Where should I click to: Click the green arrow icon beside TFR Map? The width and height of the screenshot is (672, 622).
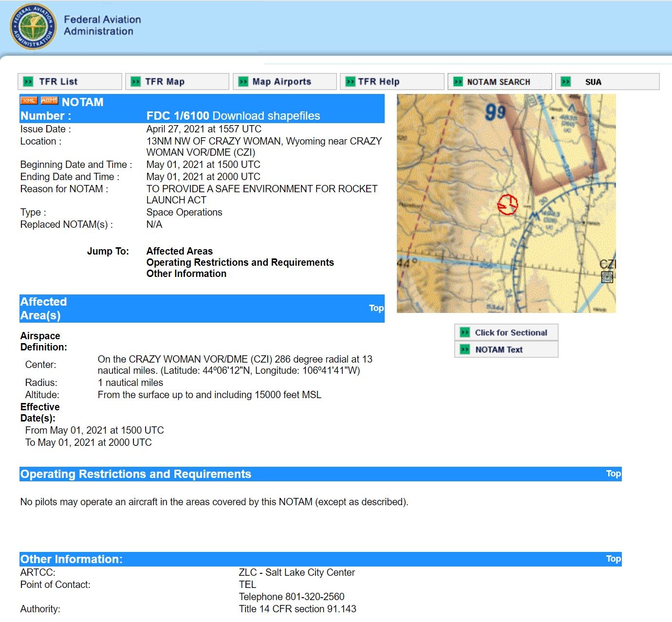pos(136,82)
